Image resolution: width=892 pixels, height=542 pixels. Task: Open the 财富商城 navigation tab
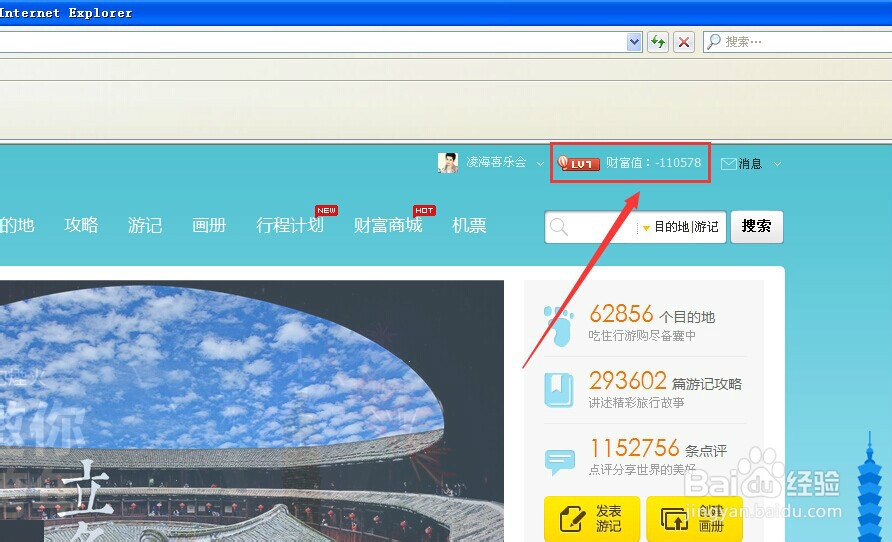click(x=388, y=225)
